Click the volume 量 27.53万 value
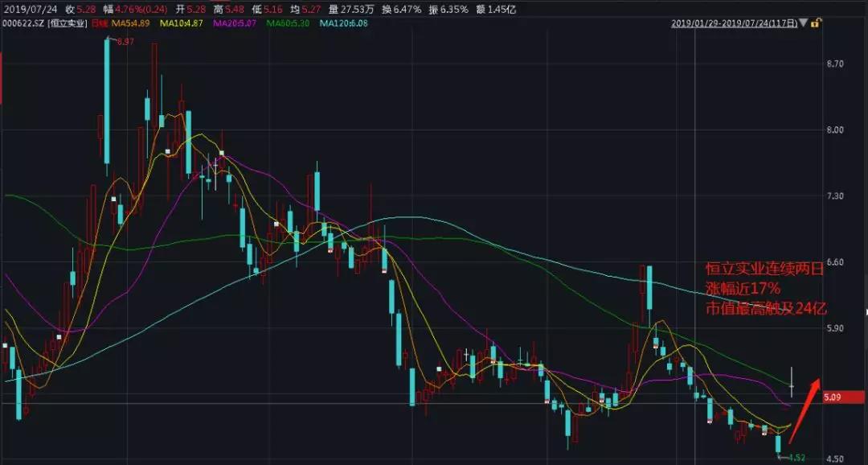The width and height of the screenshot is (868, 465). point(352,10)
